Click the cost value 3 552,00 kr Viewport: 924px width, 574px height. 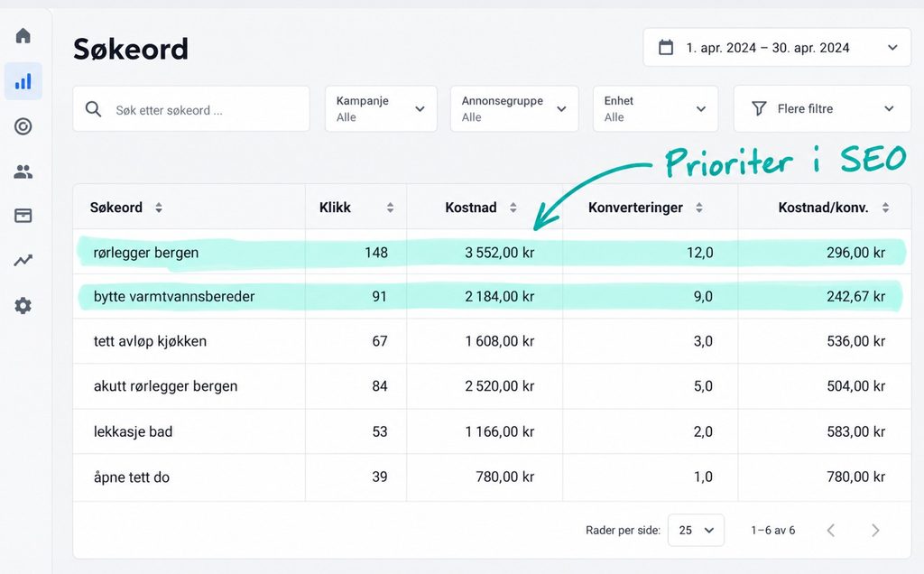coord(500,253)
